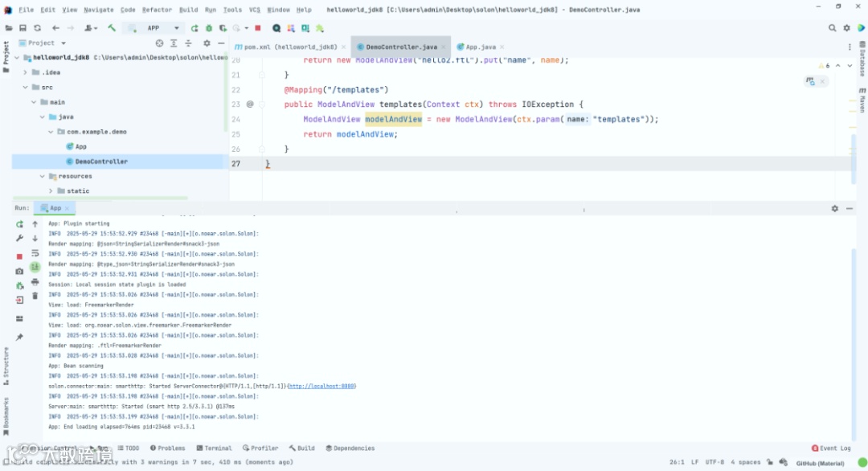The width and height of the screenshot is (868, 471).
Task: Open Run panel settings gear
Action: point(835,209)
